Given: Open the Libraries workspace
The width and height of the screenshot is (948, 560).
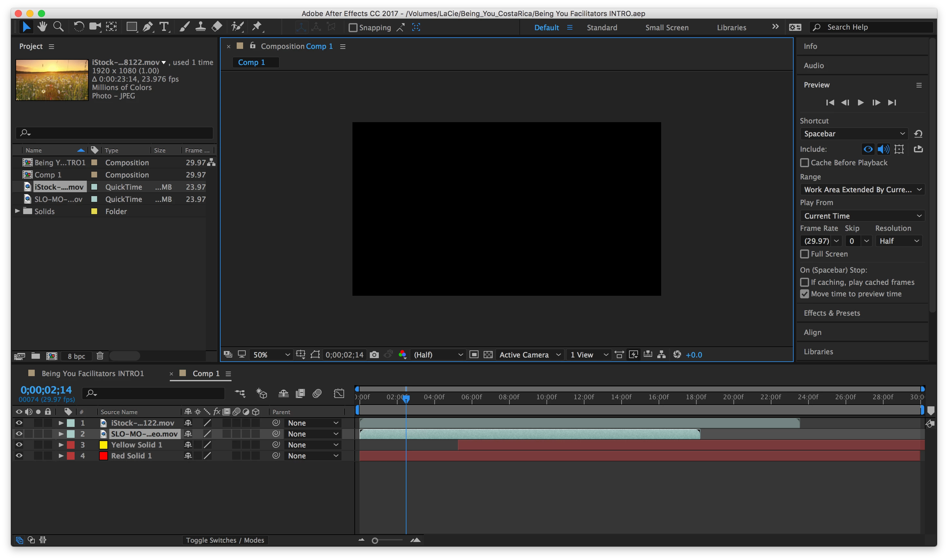Looking at the screenshot, I should tap(731, 28).
